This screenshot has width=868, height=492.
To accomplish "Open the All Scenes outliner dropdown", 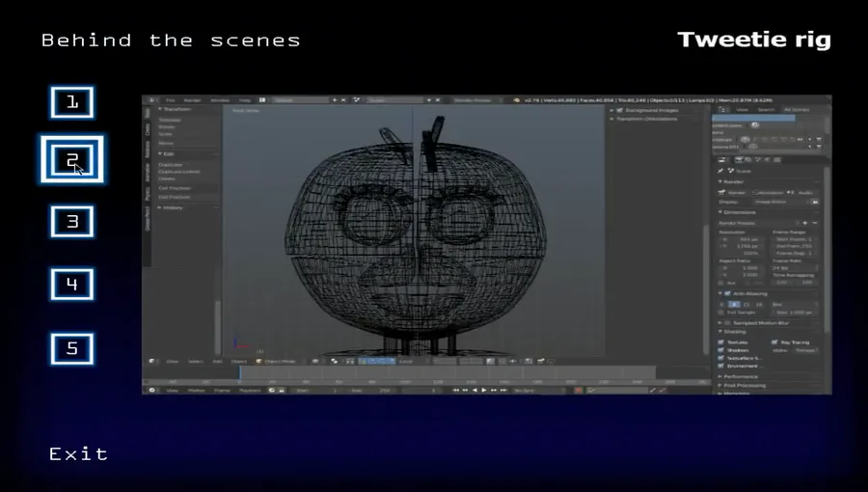I will (x=796, y=110).
